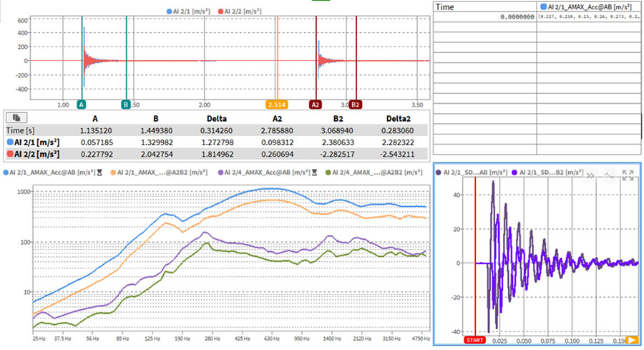644x350 pixels.
Task: Click the orange play arrow button
Action: [x=632, y=340]
